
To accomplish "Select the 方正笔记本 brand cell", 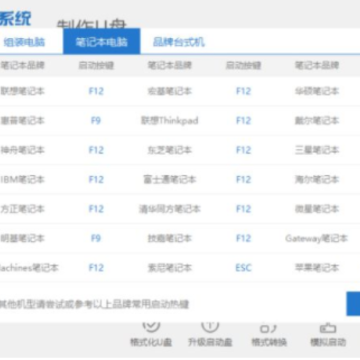I will [x=22, y=209].
